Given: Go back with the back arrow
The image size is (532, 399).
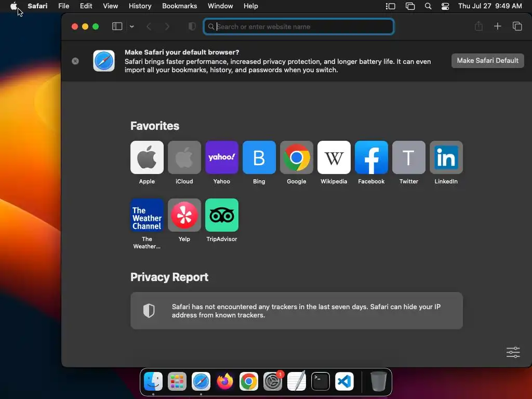Looking at the screenshot, I should [x=149, y=26].
